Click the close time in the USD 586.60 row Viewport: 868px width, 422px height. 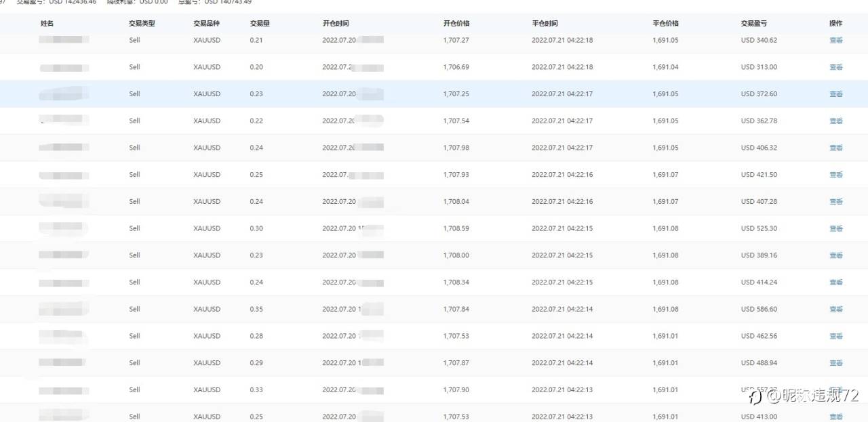[x=562, y=309]
